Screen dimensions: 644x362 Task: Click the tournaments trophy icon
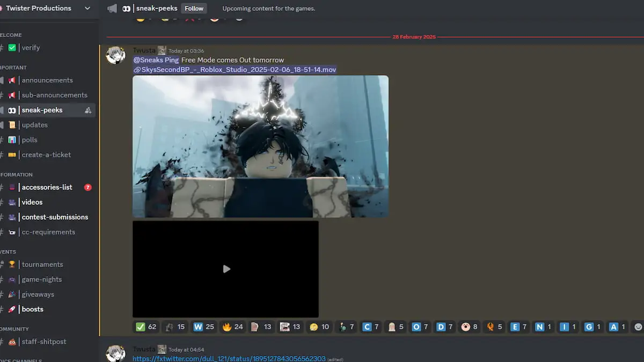point(11,264)
